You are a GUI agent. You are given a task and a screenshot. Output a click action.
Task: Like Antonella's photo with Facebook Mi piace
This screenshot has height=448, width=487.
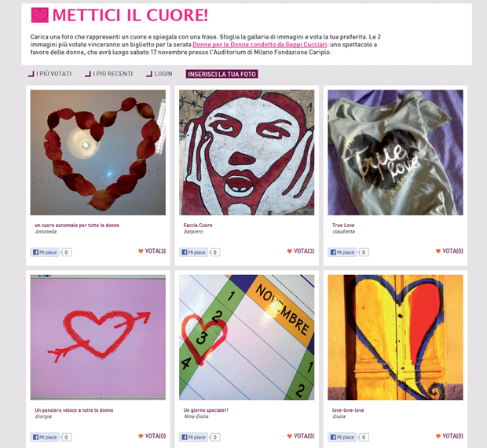pyautogui.click(x=45, y=252)
